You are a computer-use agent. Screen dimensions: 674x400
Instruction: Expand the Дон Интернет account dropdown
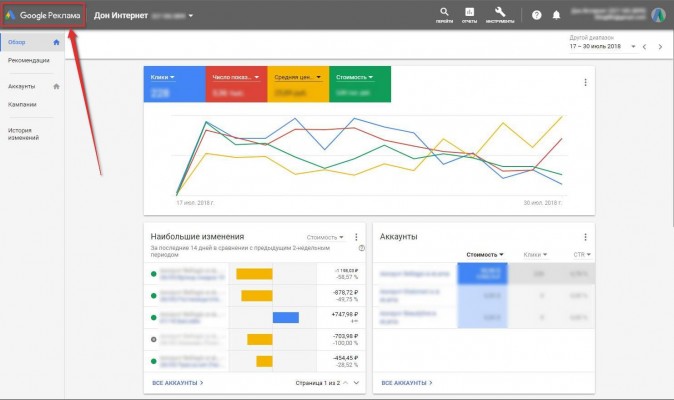click(x=191, y=16)
